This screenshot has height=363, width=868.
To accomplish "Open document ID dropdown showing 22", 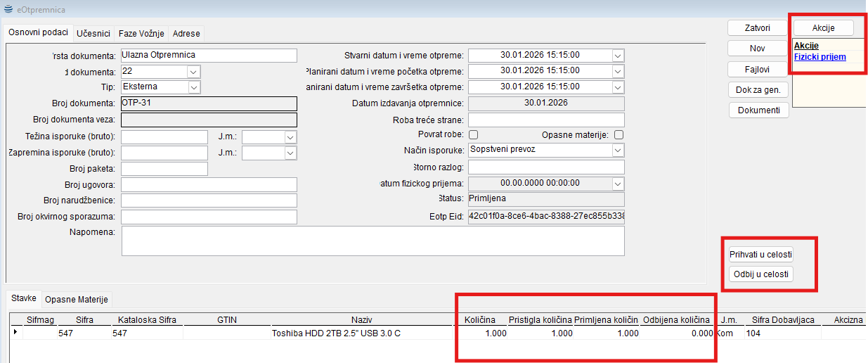I will click(194, 72).
